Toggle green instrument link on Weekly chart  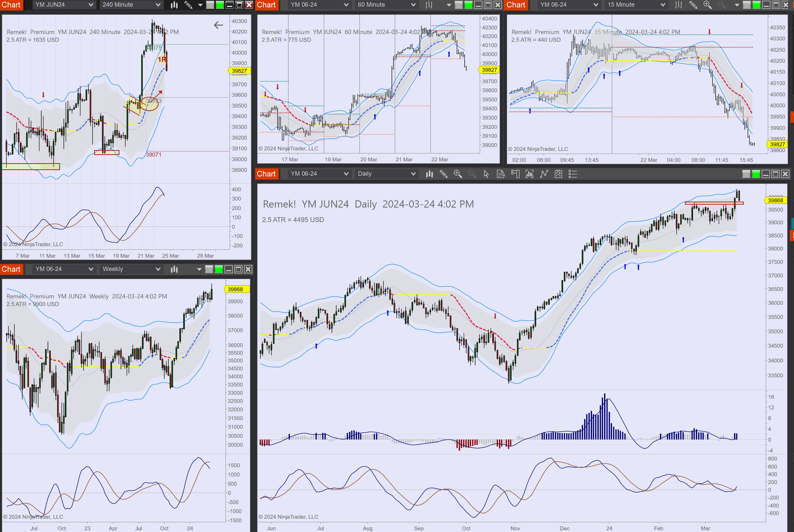[219, 269]
